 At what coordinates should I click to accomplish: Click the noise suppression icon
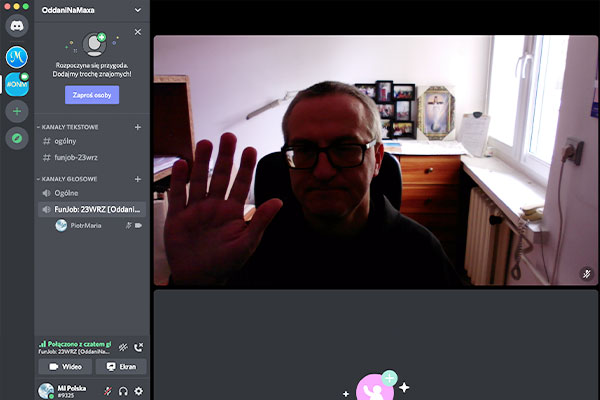click(x=123, y=347)
